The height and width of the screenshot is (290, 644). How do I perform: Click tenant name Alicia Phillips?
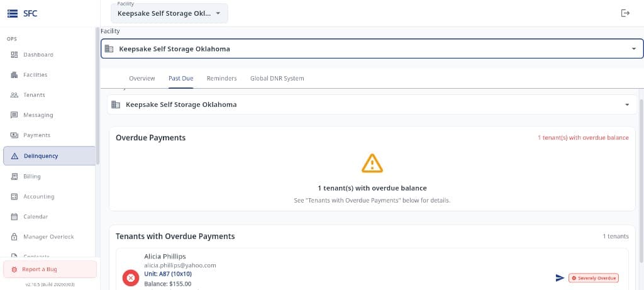tap(165, 256)
